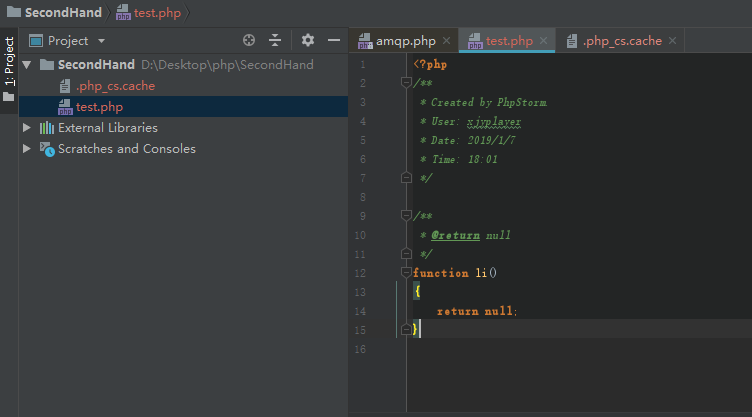
Task: Click the Project view window icon
Action: click(x=36, y=41)
